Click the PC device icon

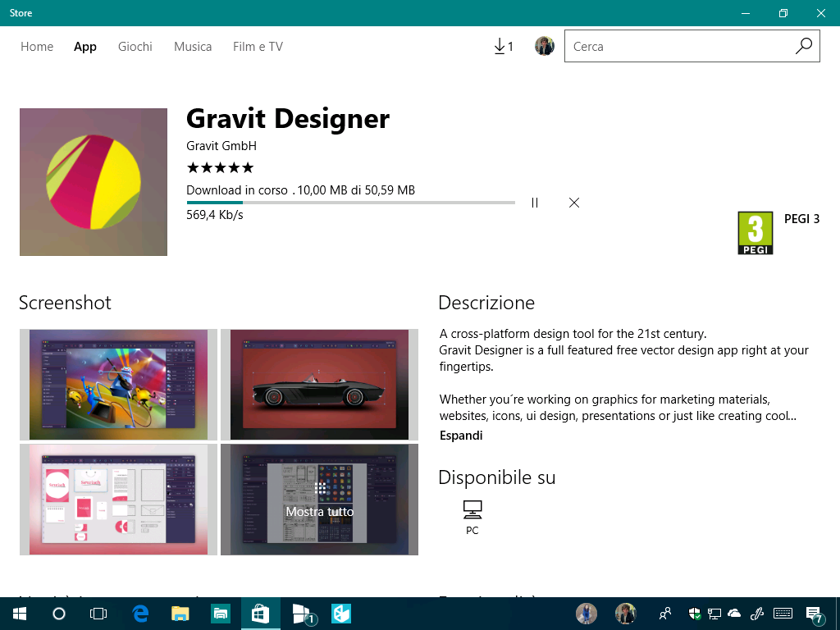472,510
